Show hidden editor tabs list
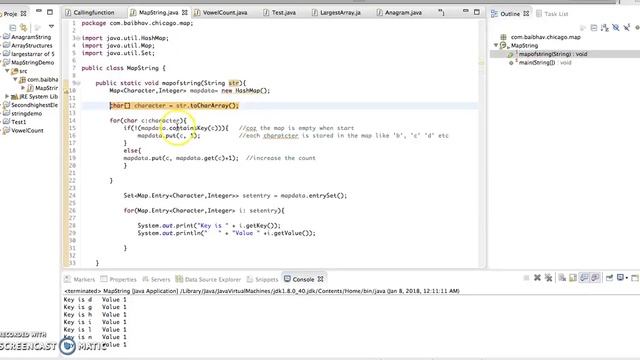640x360 pixels. 441,13
